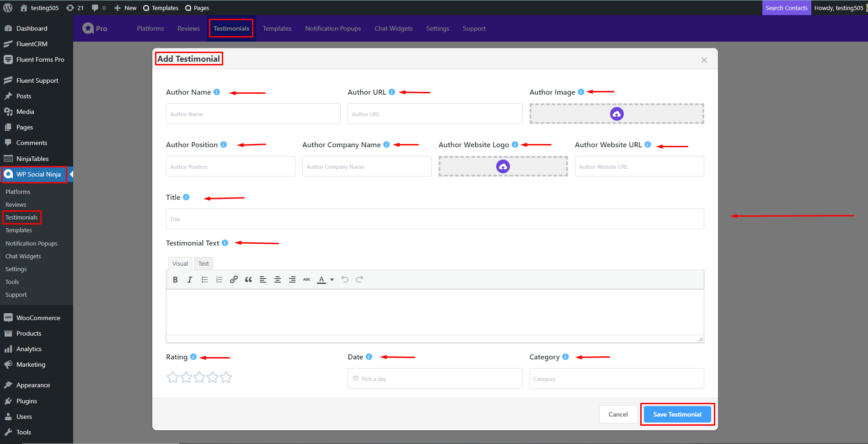Switch to the Text tab in the editor
The height and width of the screenshot is (444, 868).
(x=203, y=263)
